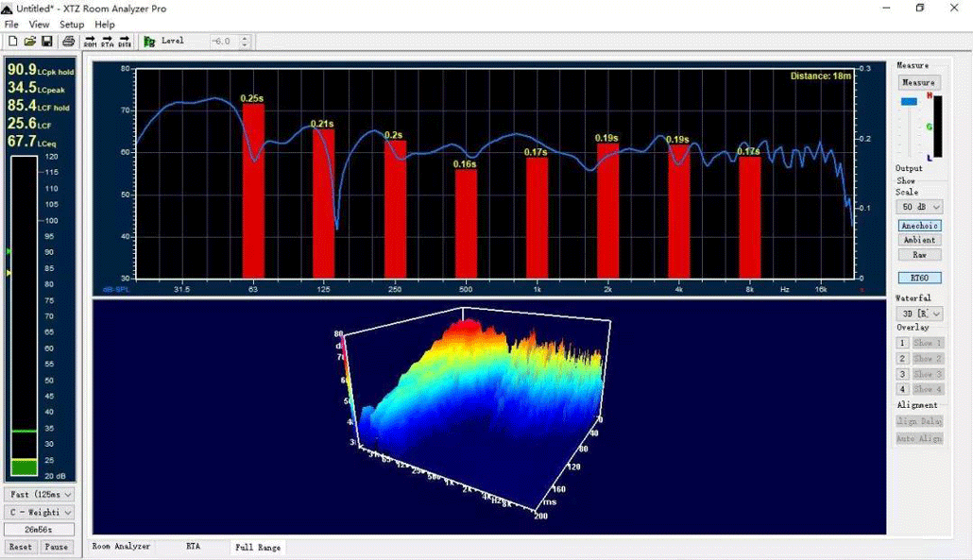Enable the Ambient display mode

[x=919, y=240]
